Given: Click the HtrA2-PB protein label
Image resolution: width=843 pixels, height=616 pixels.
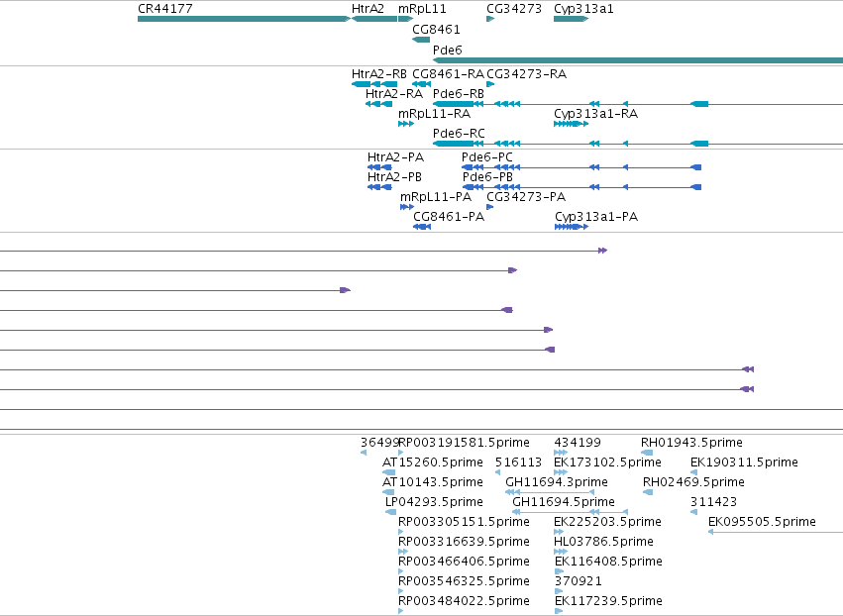Looking at the screenshot, I should tap(394, 177).
